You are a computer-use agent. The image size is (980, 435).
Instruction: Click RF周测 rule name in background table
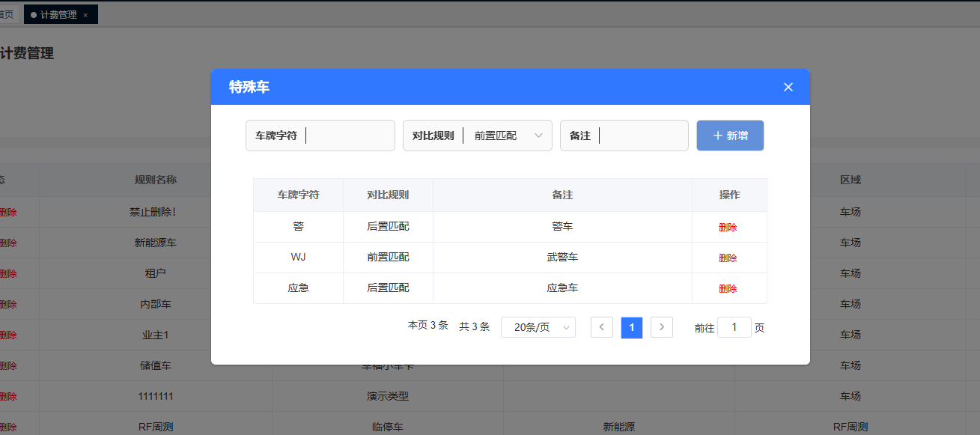click(156, 427)
